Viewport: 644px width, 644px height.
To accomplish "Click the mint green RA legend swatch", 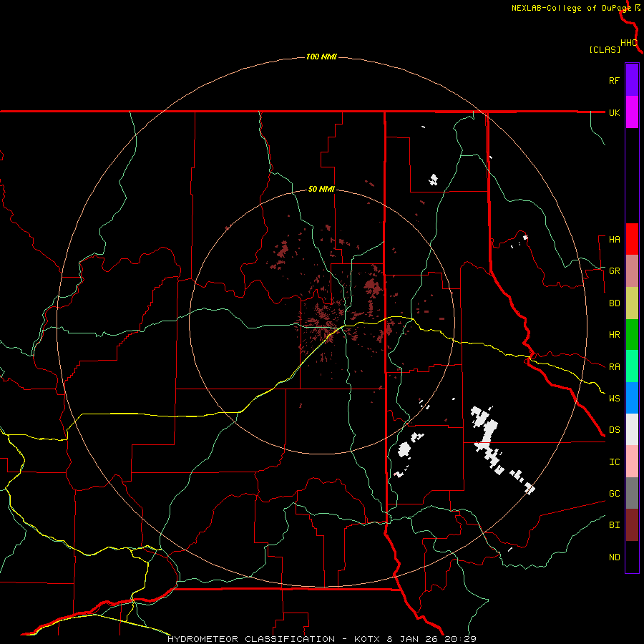I will tap(632, 366).
